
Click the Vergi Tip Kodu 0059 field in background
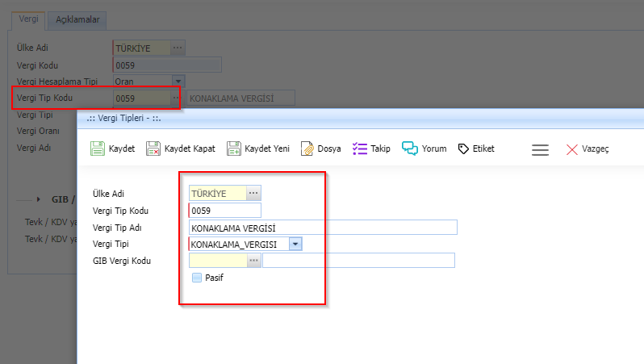pos(141,98)
